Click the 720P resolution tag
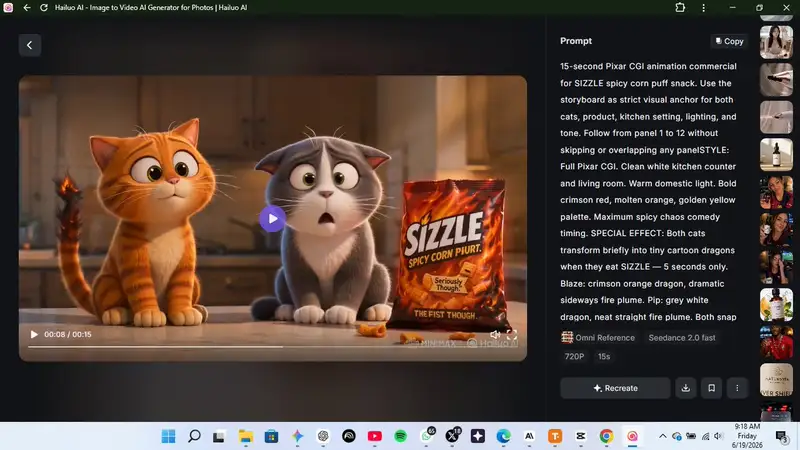The image size is (800, 450). point(574,357)
